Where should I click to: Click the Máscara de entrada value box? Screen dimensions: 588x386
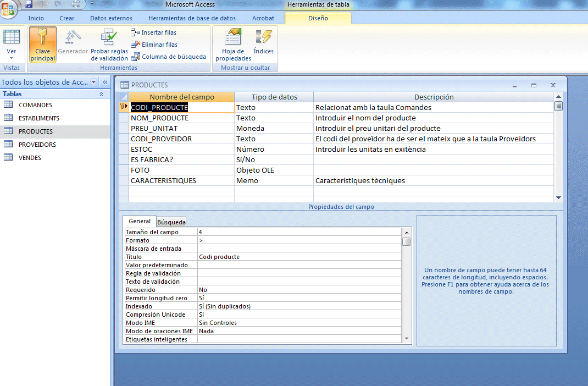pyautogui.click(x=299, y=249)
